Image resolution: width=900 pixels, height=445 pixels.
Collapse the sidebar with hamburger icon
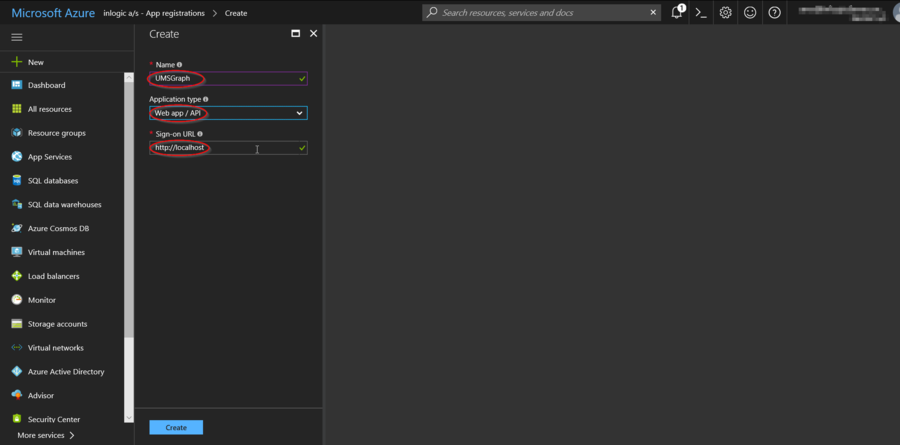[16, 37]
